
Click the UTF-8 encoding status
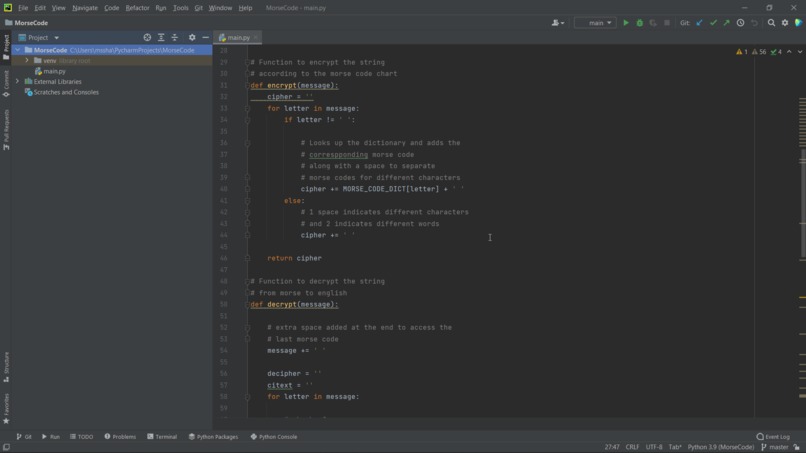654,447
